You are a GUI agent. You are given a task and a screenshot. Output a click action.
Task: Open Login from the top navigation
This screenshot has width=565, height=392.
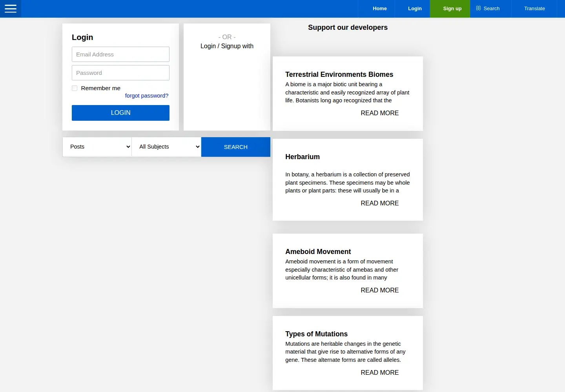point(415,9)
